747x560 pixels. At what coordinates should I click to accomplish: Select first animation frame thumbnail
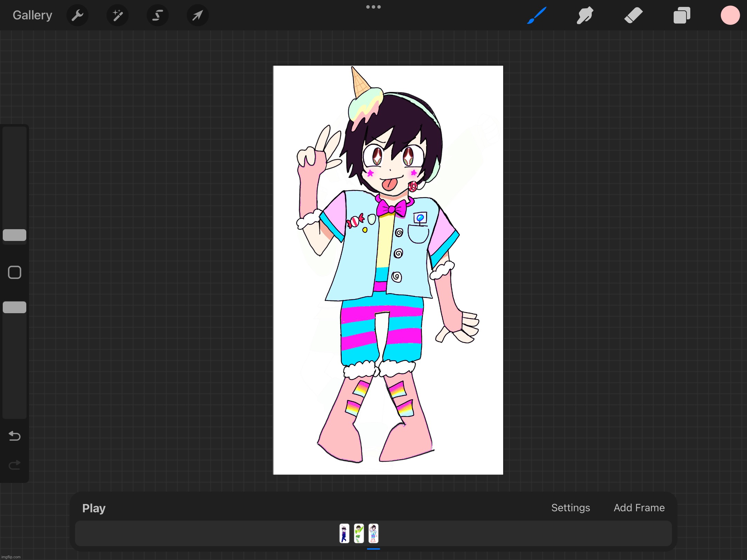pos(344,533)
